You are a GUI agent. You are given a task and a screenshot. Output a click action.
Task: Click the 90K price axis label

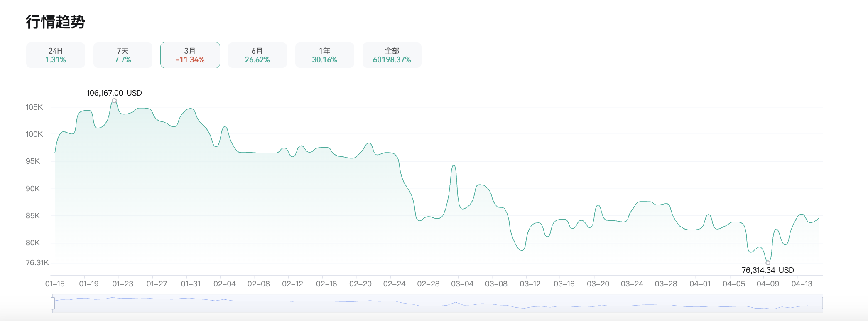point(33,189)
